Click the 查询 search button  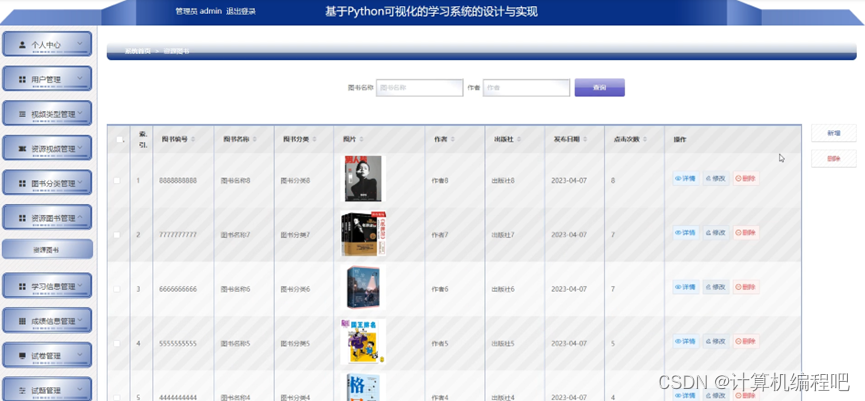600,87
